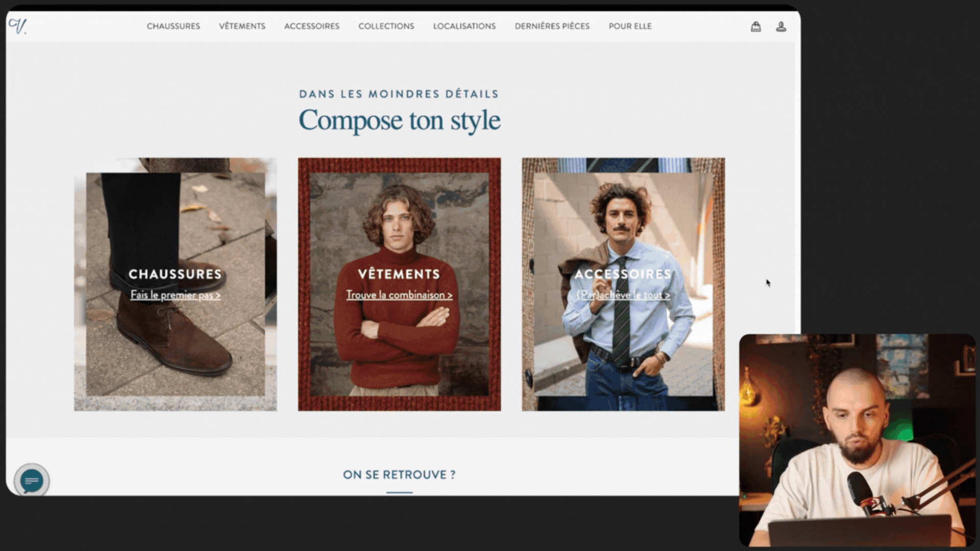Open the Chaussures menu item

(x=173, y=26)
